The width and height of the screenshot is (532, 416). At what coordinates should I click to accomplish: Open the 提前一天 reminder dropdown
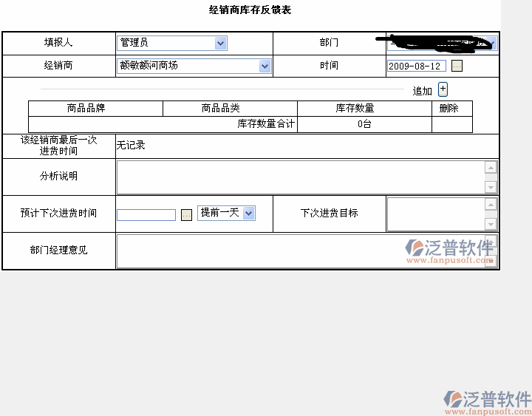[248, 213]
